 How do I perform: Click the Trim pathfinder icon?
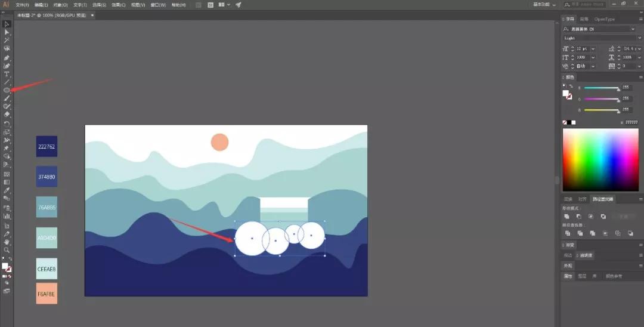[x=580, y=233]
